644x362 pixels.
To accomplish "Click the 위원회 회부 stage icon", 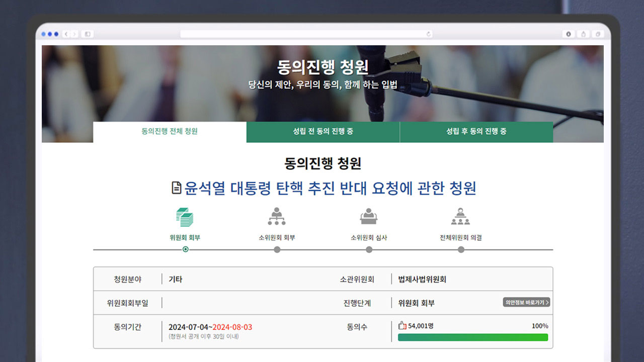I will click(x=184, y=216).
